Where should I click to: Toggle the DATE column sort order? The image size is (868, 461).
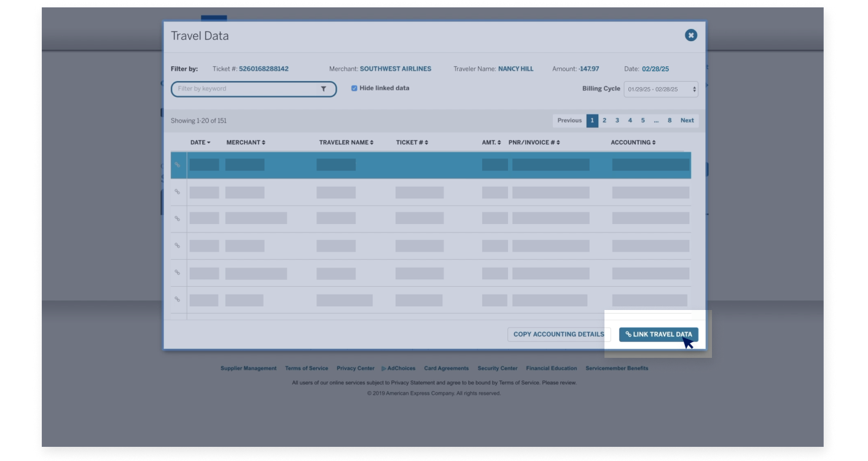200,142
